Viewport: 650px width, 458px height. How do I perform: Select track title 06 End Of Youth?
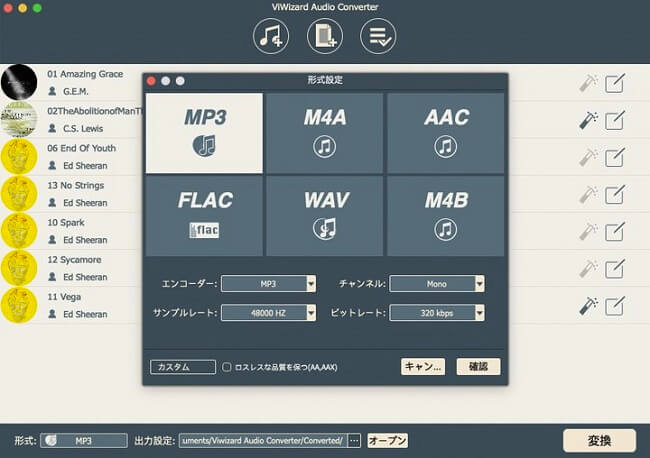81,148
